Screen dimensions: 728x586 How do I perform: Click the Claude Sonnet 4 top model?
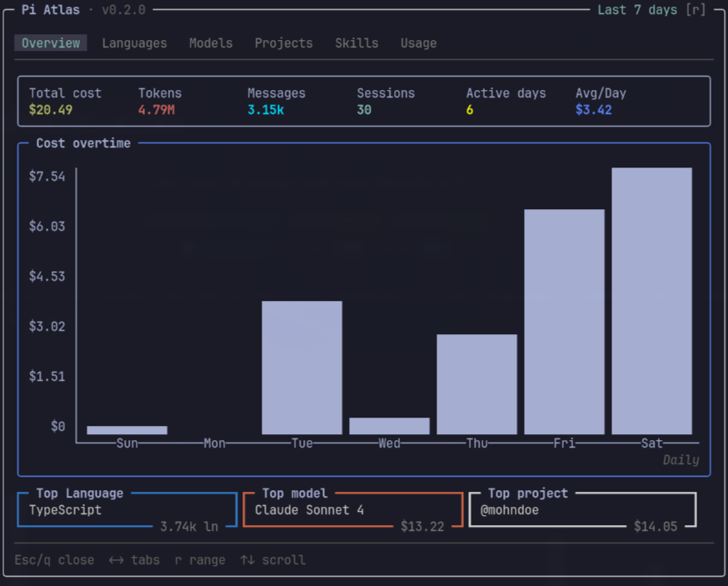click(x=309, y=510)
